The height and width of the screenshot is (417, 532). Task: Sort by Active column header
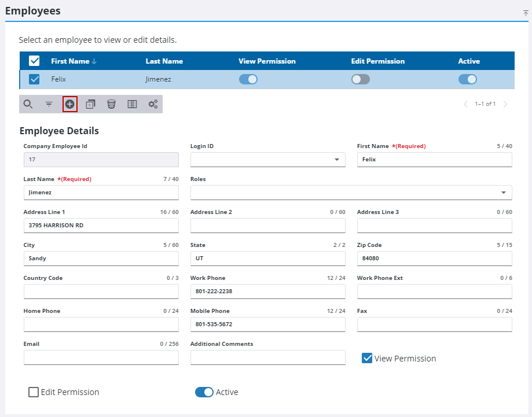pyautogui.click(x=469, y=61)
